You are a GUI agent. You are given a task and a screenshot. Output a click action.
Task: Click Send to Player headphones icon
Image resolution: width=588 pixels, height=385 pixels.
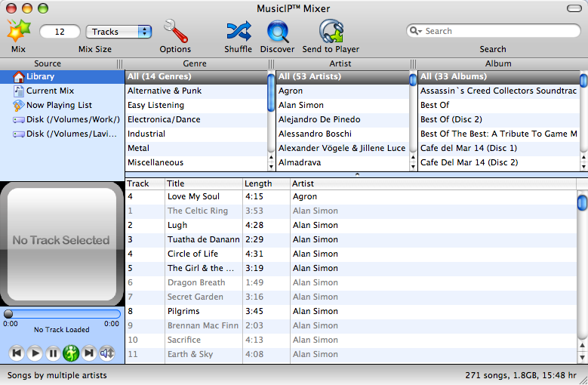[331, 31]
